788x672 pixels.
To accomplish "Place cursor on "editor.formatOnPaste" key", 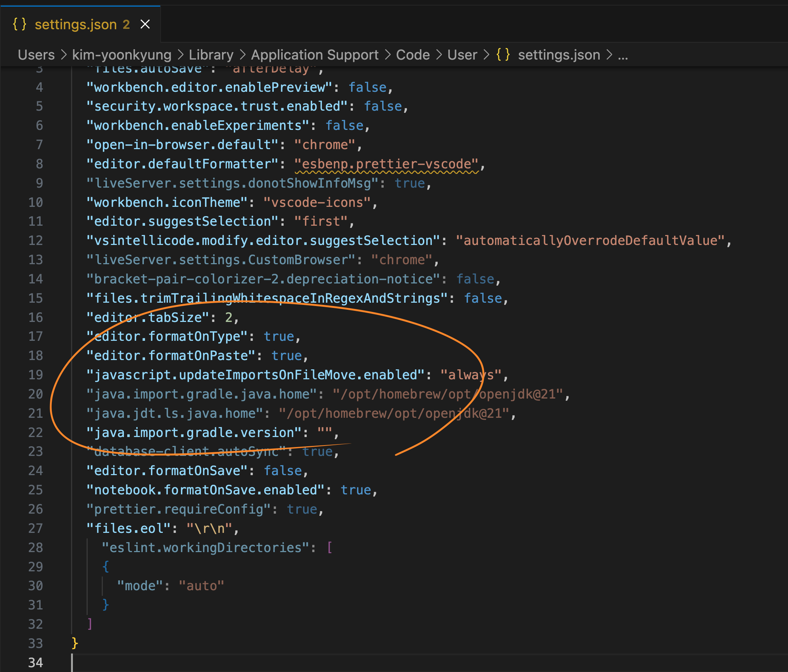I will pyautogui.click(x=171, y=356).
